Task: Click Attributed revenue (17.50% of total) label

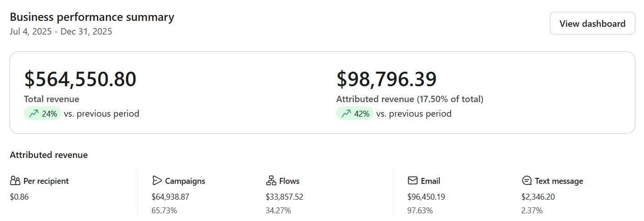Action: coord(410,99)
